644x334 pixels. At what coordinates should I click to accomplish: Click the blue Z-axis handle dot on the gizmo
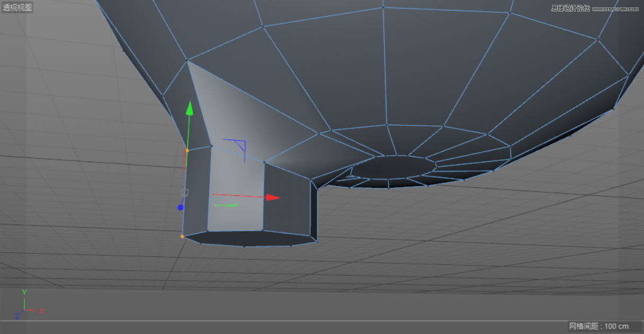(180, 207)
